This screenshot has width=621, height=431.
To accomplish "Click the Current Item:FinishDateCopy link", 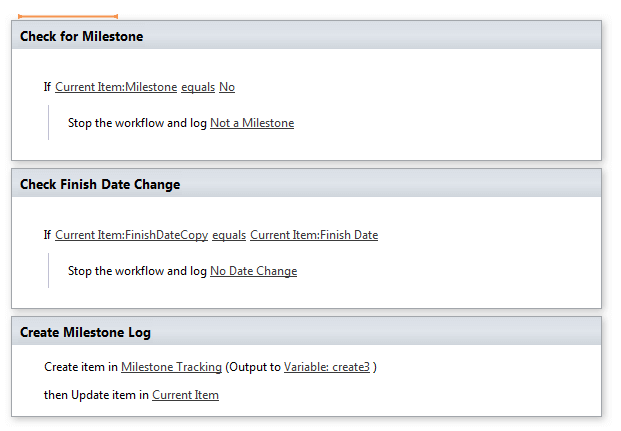I will [131, 235].
